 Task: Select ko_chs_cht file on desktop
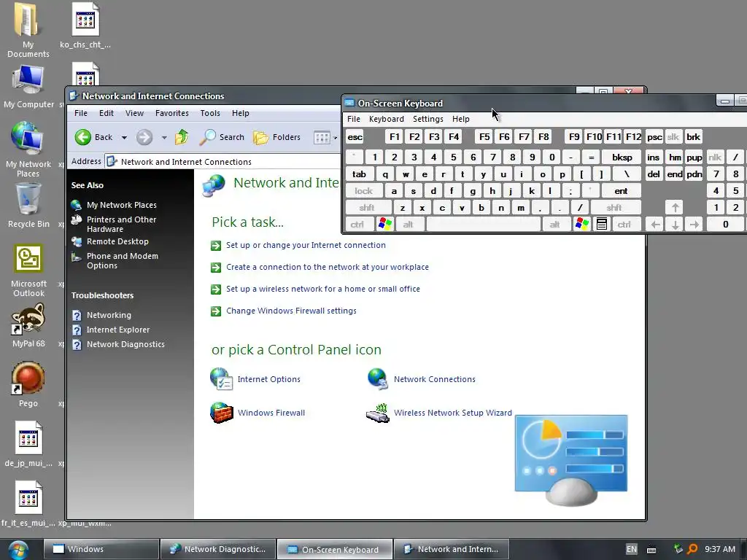tap(85, 26)
